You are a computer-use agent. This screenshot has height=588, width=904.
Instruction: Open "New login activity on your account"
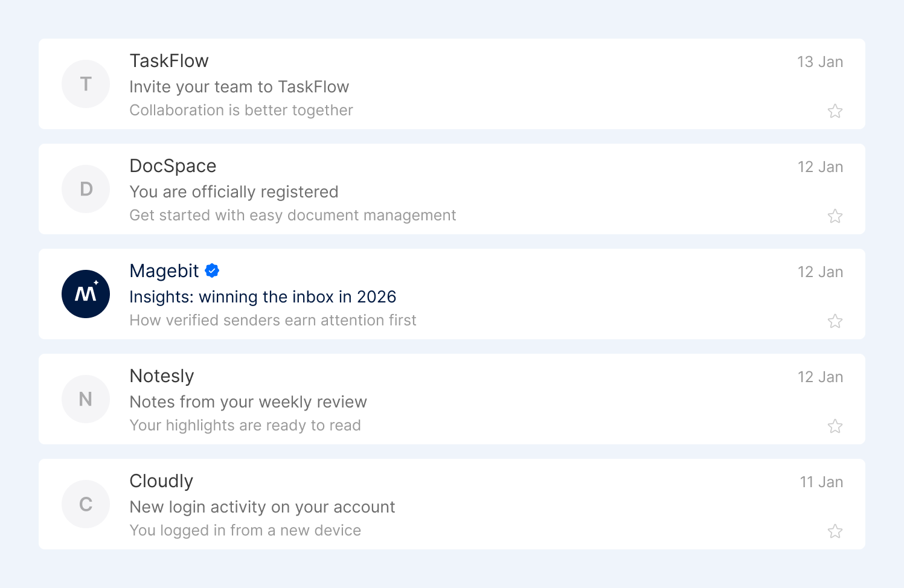click(x=262, y=507)
